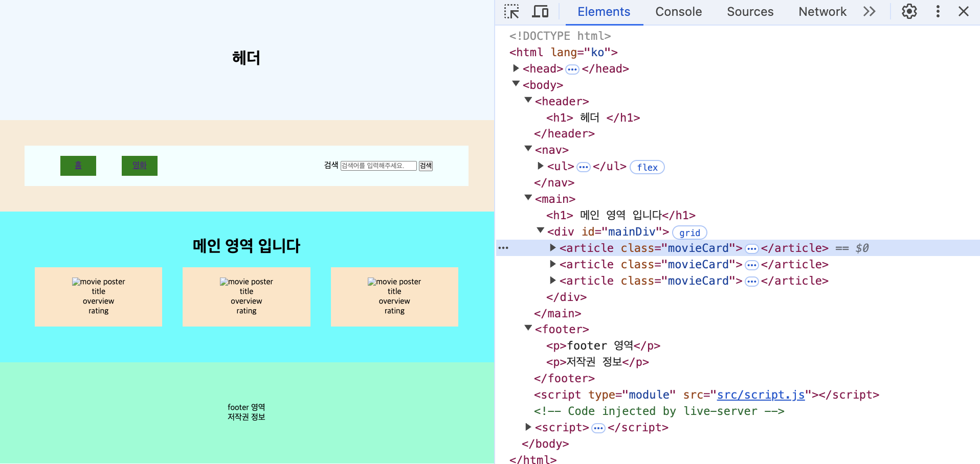
Task: Expand the third movieCard article node
Action: tap(552, 280)
